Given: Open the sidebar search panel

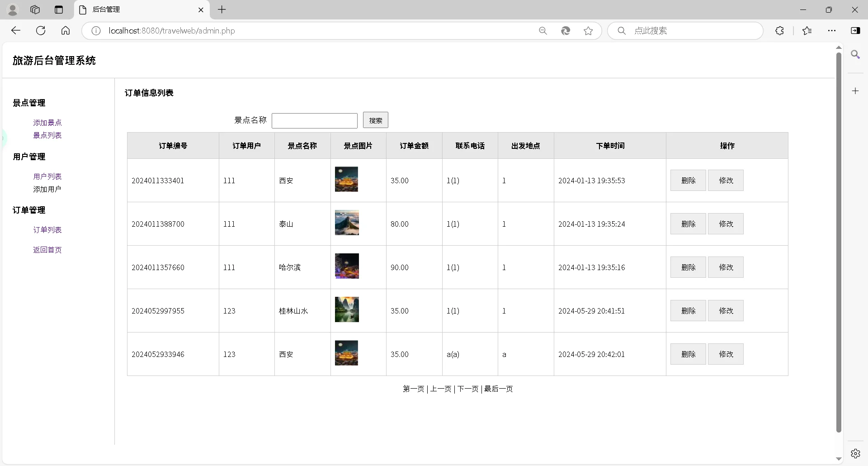Looking at the screenshot, I should pyautogui.click(x=856, y=55).
